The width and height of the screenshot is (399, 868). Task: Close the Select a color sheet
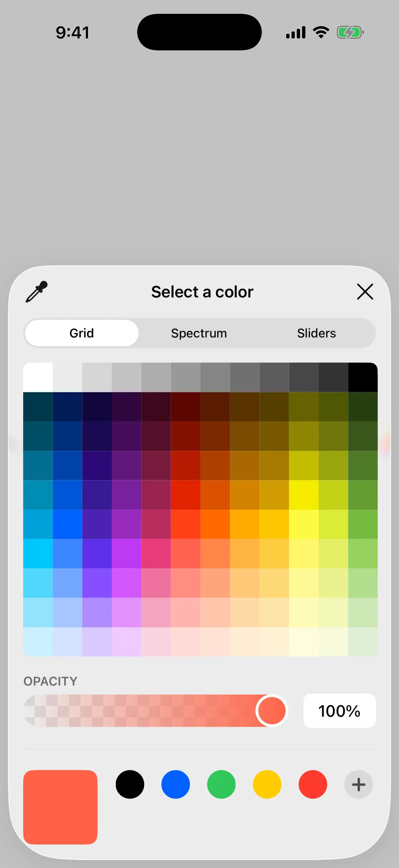pyautogui.click(x=365, y=291)
